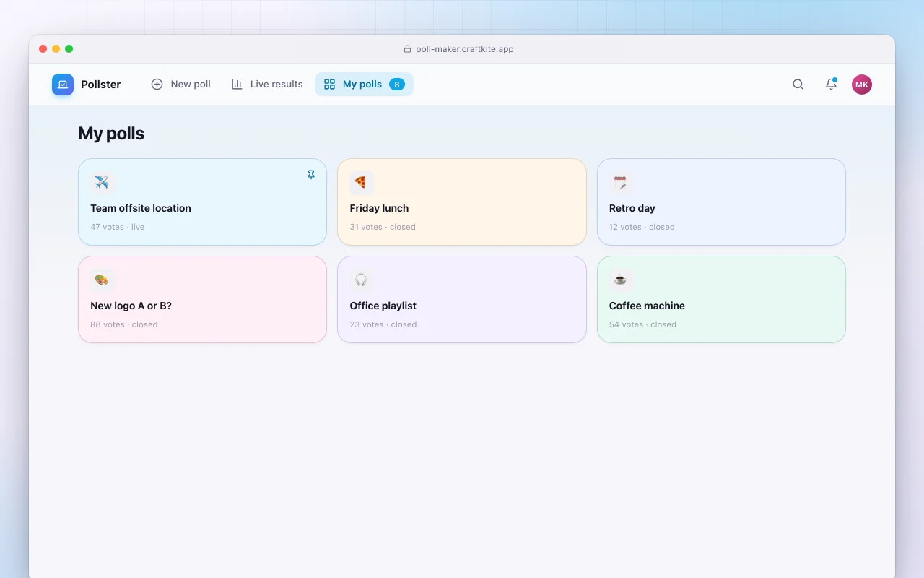Open the notifications bell
Image resolution: width=924 pixels, height=578 pixels.
(831, 85)
